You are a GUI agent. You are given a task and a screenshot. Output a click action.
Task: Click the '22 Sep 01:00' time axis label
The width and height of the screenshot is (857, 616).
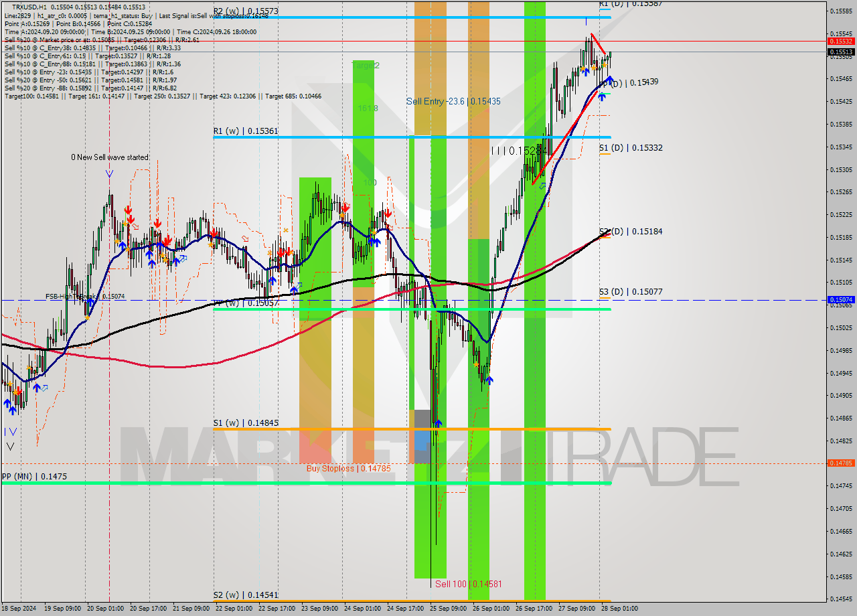234,609
